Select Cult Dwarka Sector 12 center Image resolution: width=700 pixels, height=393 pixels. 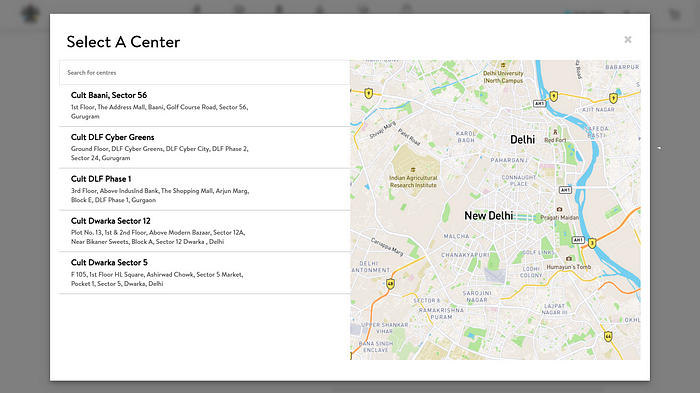point(204,231)
